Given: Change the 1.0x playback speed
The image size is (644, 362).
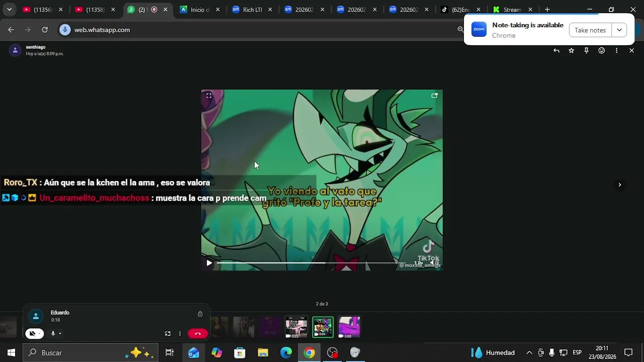Looking at the screenshot, I should tap(419, 263).
